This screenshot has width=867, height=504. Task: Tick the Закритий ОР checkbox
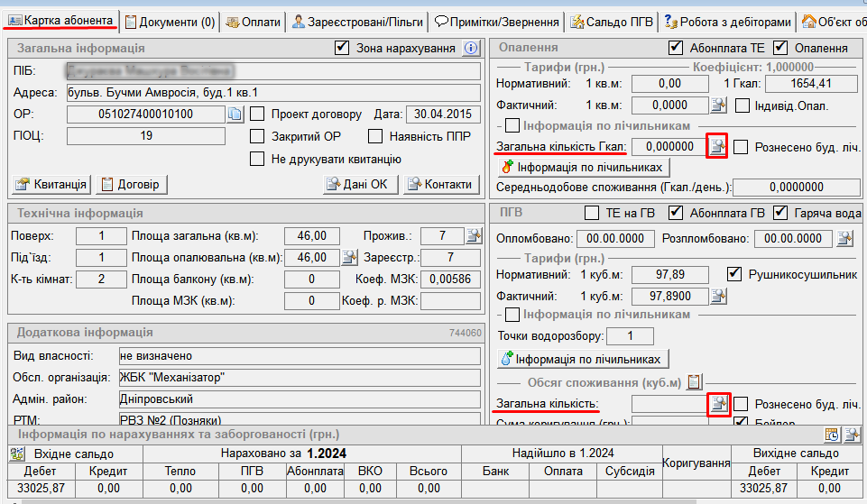[257, 137]
